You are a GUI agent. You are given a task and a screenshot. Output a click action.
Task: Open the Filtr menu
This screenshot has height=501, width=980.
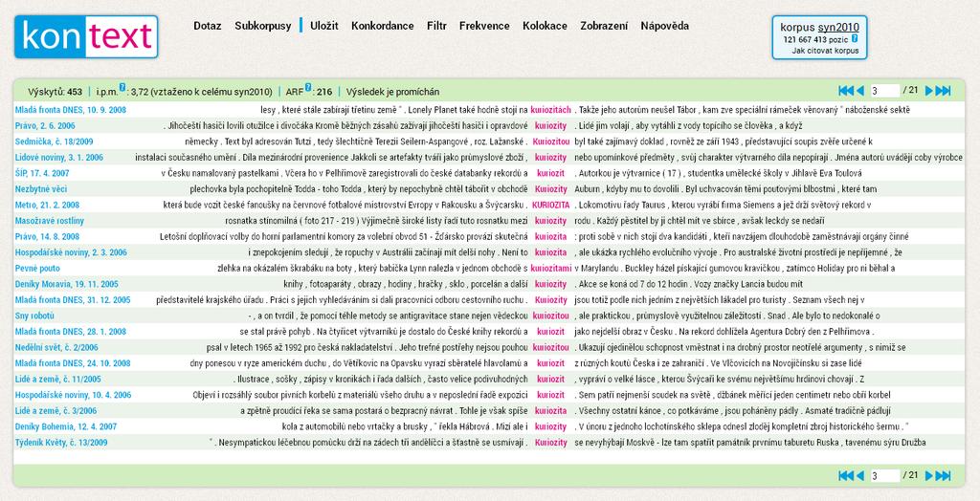click(436, 26)
